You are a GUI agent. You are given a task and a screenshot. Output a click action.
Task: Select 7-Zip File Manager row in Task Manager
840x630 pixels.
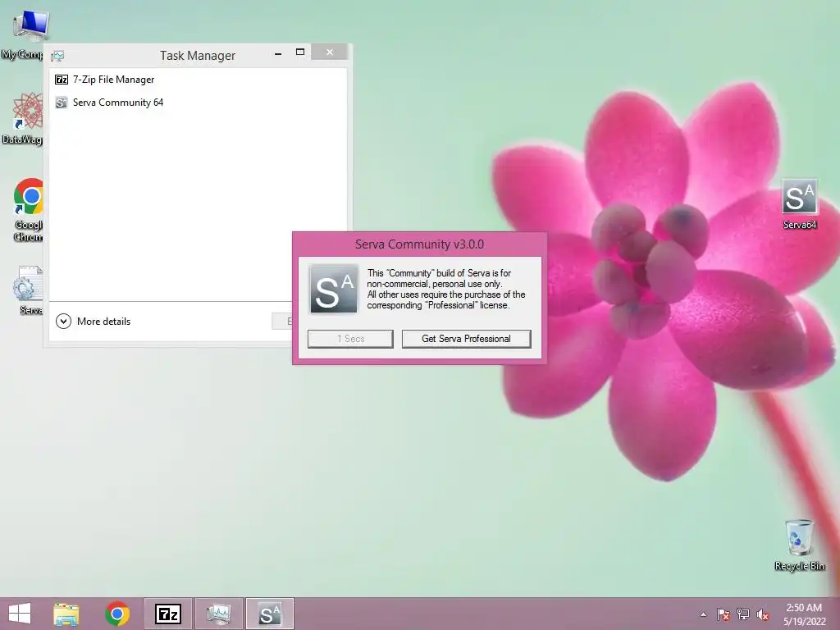[198, 80]
